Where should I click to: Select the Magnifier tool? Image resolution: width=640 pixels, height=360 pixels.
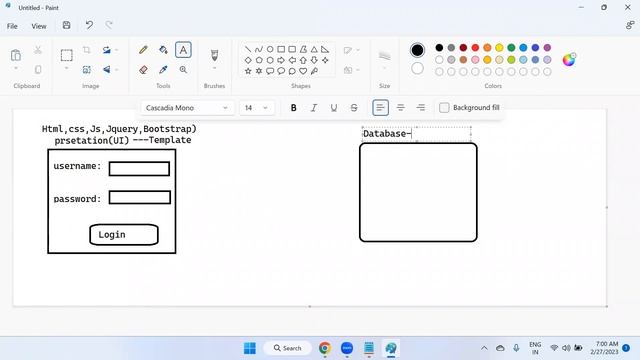point(183,70)
